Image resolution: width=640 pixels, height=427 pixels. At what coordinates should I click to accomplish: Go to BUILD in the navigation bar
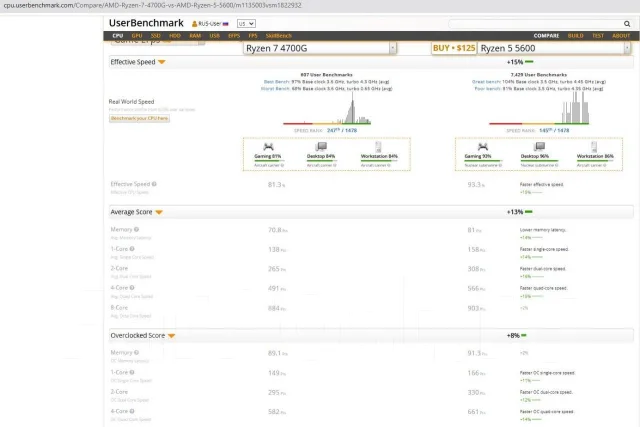click(x=576, y=36)
